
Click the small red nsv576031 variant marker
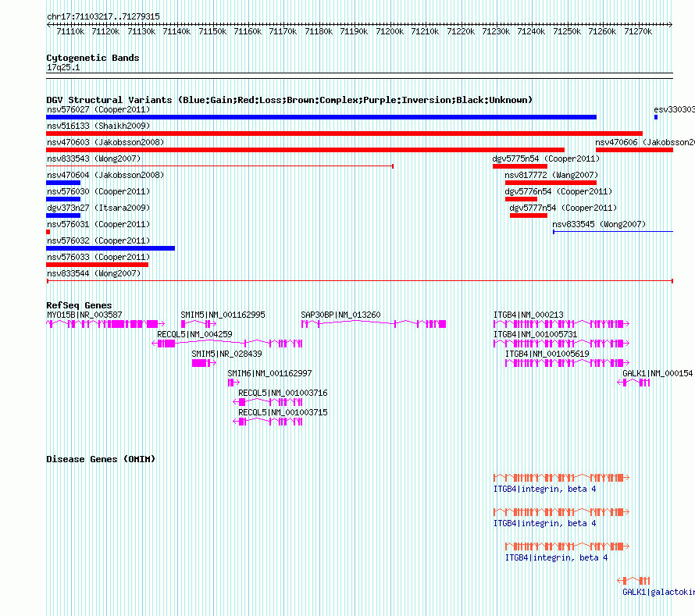[48, 232]
